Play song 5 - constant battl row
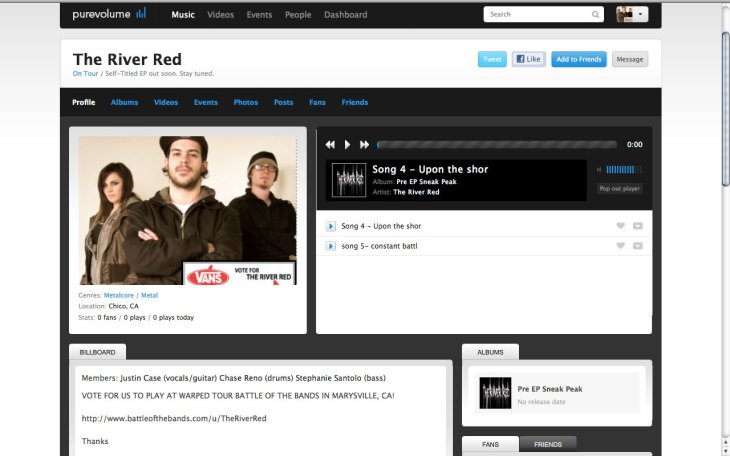This screenshot has height=456, width=730. (331, 246)
